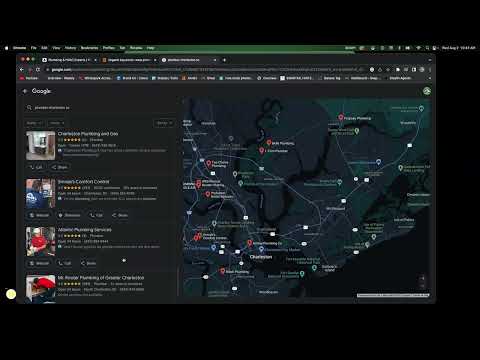Screen dimensions: 480x360
Task: Open the Sort by dropdown
Action: pyautogui.click(x=164, y=123)
